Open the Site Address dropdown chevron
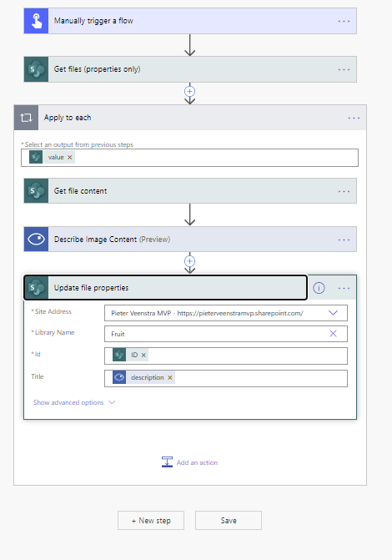Viewport: 392px width, 560px height. click(333, 313)
